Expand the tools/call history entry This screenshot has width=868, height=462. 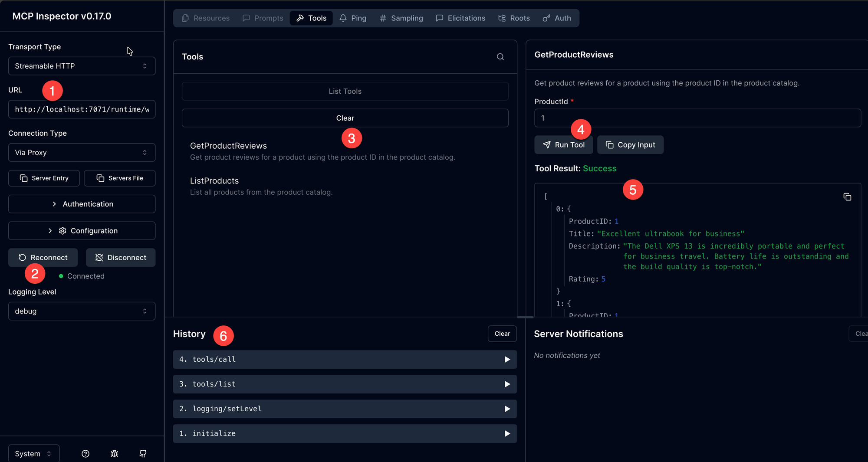coord(345,360)
